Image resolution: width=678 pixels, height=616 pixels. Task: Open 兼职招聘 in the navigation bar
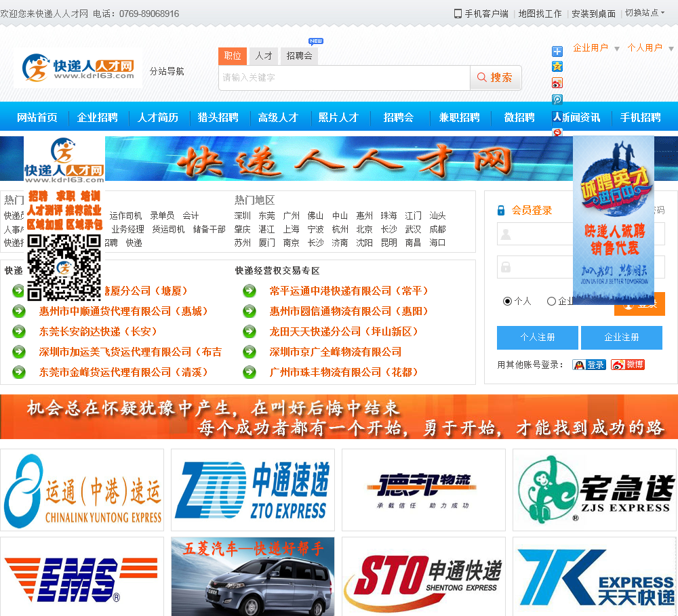(459, 118)
